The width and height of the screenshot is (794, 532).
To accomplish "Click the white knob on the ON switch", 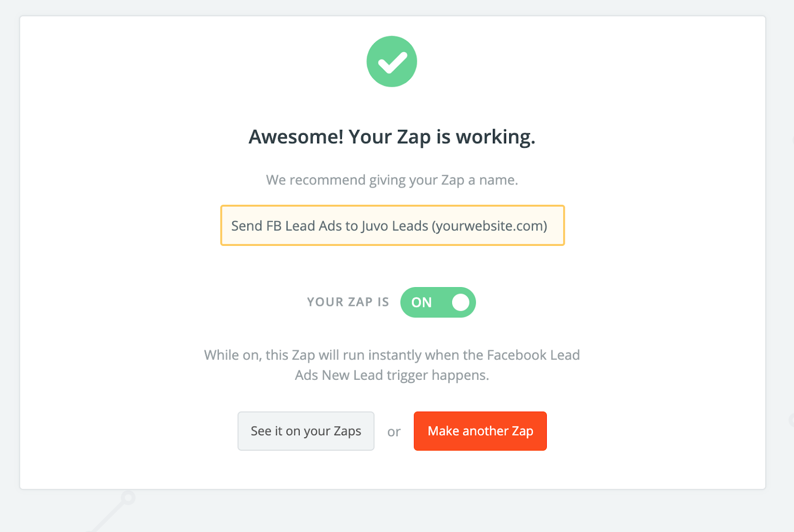I will (460, 302).
